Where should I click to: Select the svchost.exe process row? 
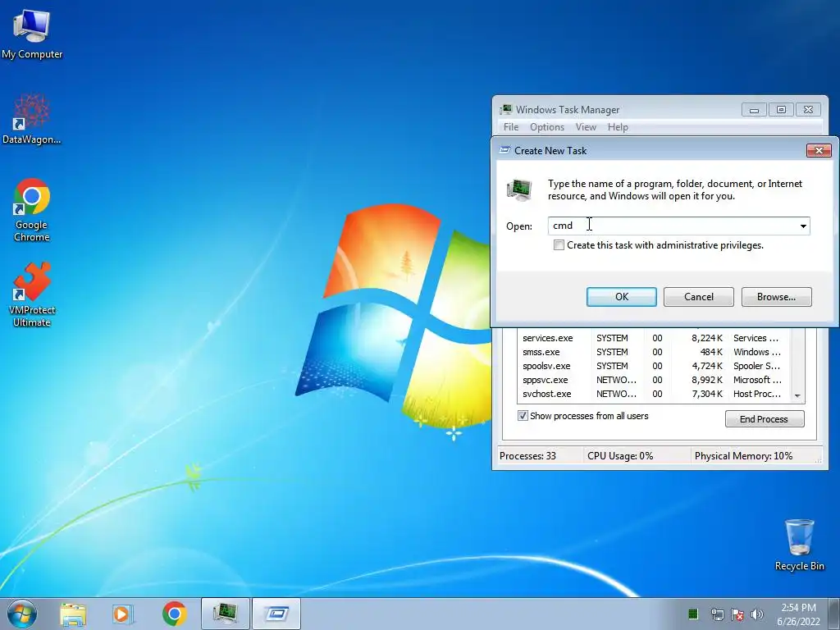pos(654,394)
